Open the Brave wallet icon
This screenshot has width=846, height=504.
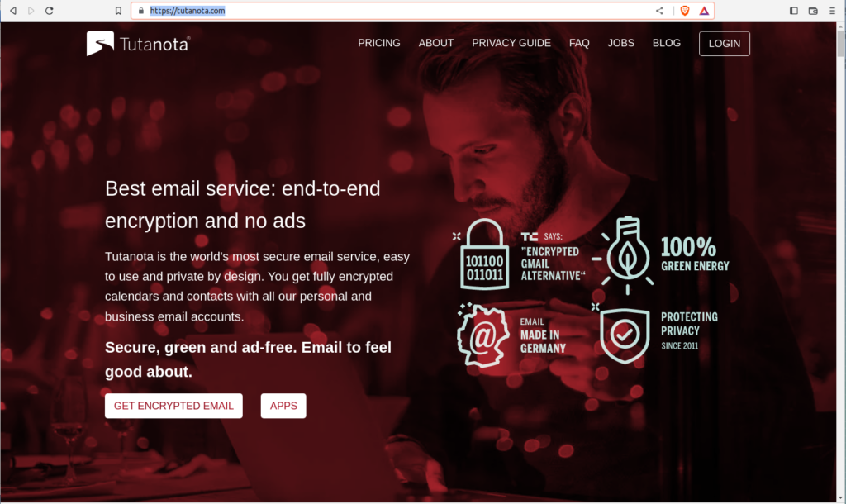(813, 11)
